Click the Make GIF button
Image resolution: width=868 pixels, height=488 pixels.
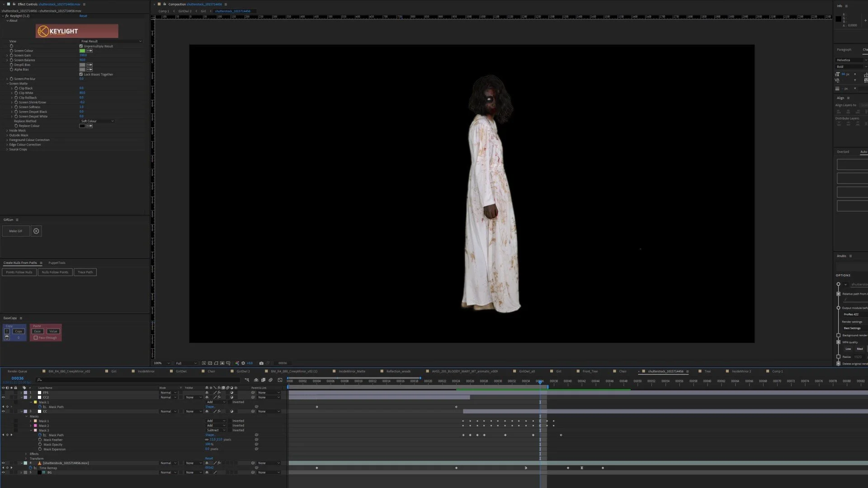click(16, 231)
